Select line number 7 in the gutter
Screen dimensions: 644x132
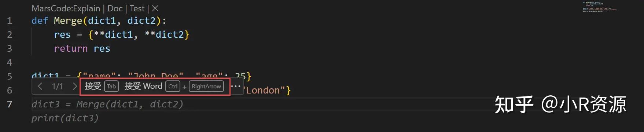coord(10,104)
